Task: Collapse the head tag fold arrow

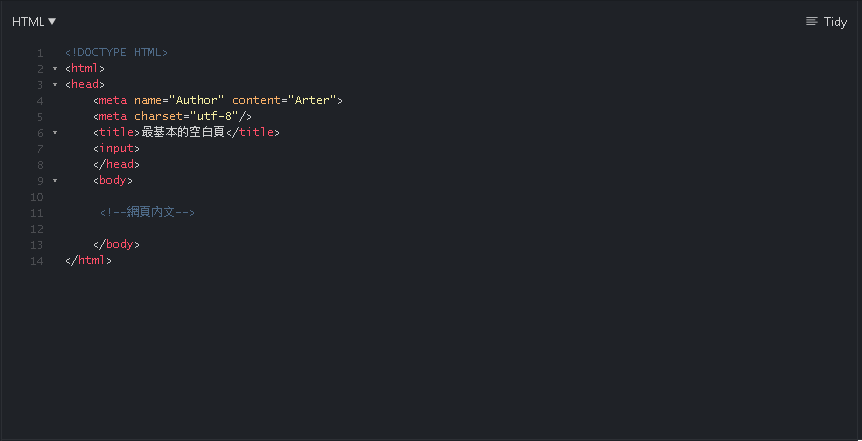Action: click(x=55, y=85)
